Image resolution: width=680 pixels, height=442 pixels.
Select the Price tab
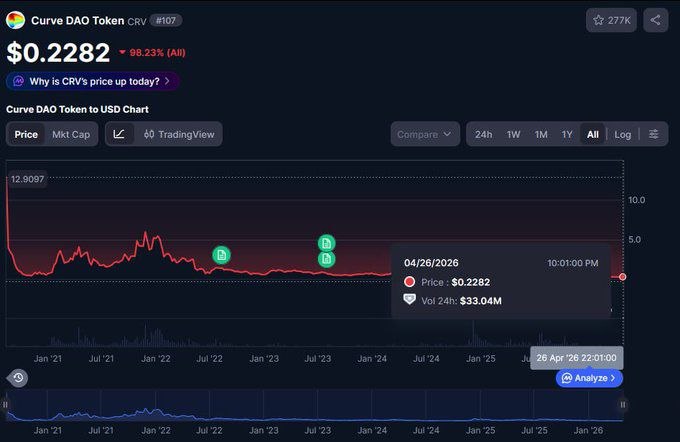26,134
